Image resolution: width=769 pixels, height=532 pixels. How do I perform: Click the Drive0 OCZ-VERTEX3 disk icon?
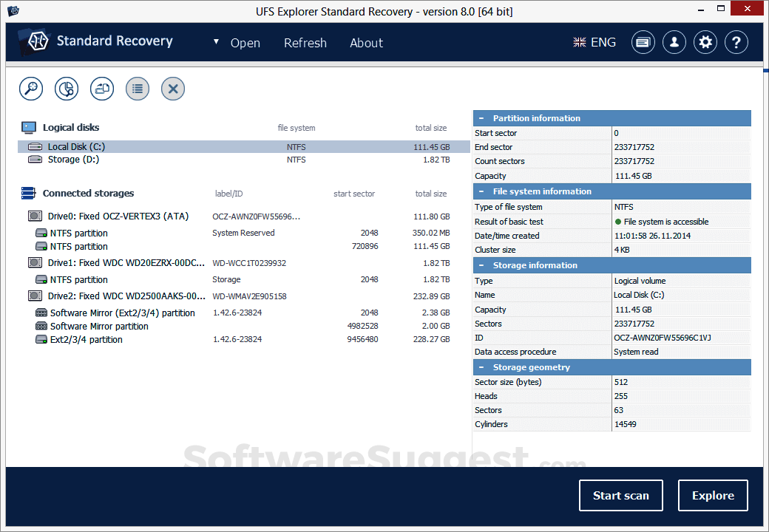(x=35, y=216)
